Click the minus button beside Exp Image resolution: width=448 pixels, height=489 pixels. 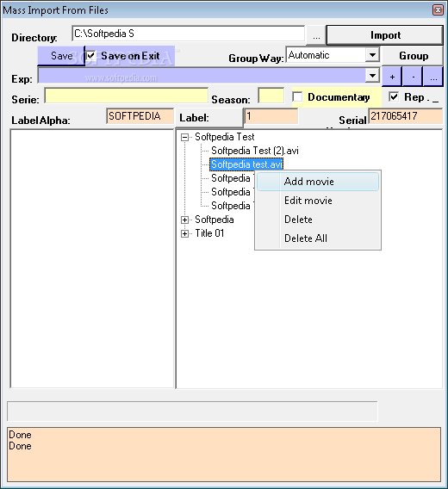pyautogui.click(x=413, y=77)
